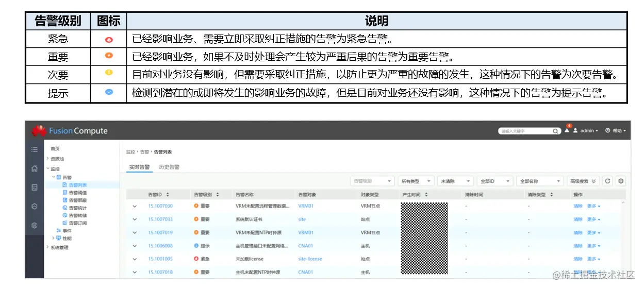Click 清除 for alarm 15.1006008
644x289 pixels.
coord(577,246)
